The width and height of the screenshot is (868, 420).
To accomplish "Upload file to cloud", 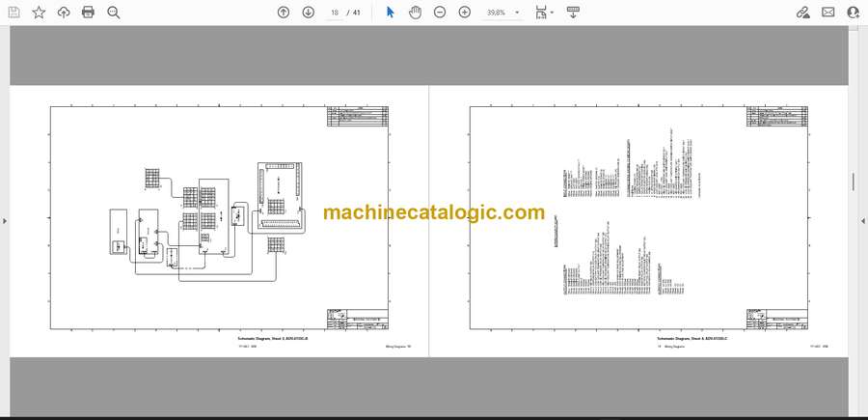I will click(64, 13).
